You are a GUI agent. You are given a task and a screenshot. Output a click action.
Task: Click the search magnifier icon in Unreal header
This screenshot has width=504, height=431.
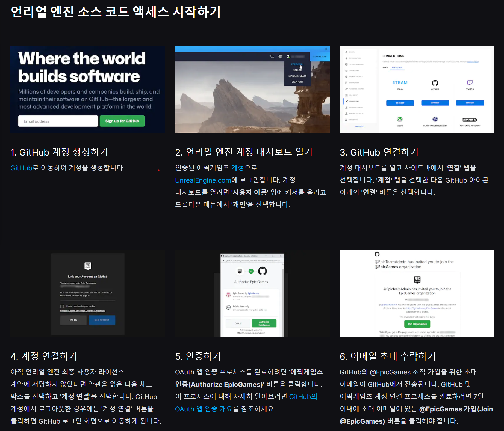click(272, 57)
